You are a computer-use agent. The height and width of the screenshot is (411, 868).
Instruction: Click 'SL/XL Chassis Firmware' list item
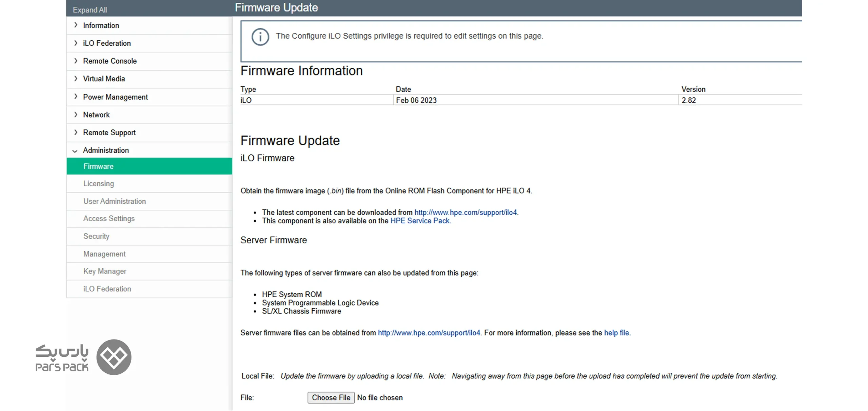point(301,311)
